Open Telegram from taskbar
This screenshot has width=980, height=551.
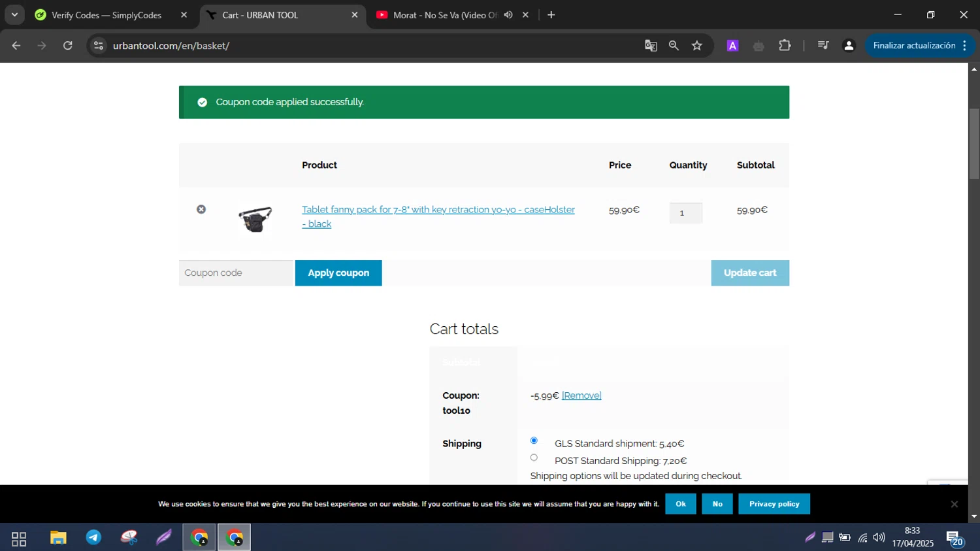(x=93, y=538)
